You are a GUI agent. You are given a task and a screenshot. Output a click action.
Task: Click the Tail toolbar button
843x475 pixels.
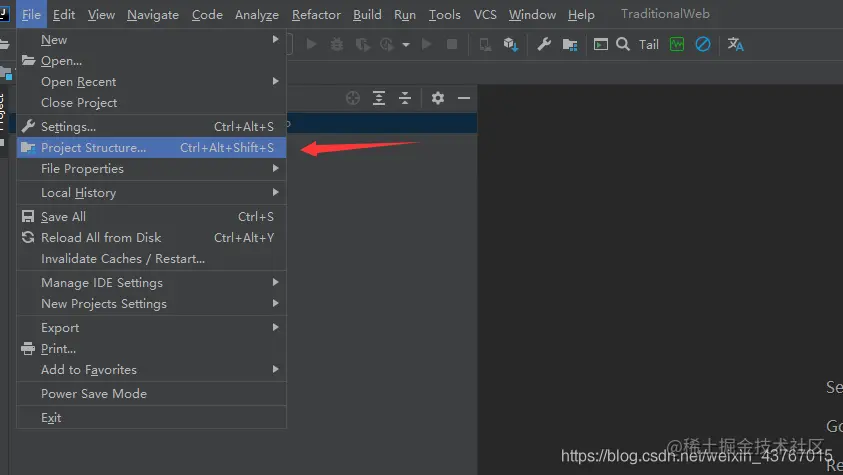649,45
